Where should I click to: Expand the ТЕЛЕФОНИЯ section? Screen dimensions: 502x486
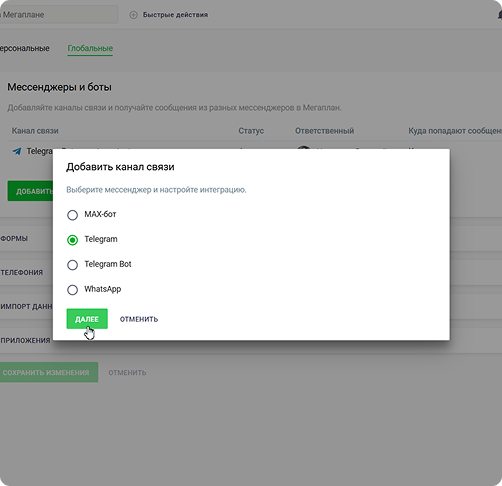click(x=22, y=273)
